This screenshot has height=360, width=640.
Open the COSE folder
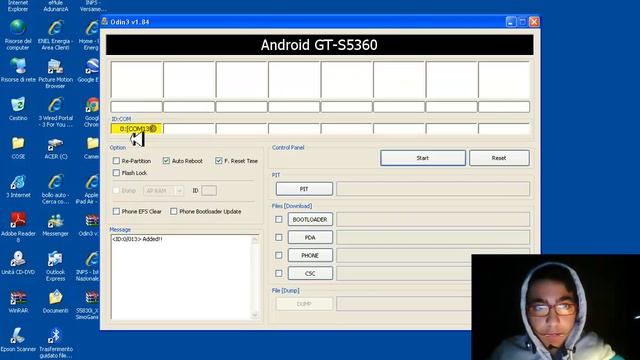tap(18, 148)
